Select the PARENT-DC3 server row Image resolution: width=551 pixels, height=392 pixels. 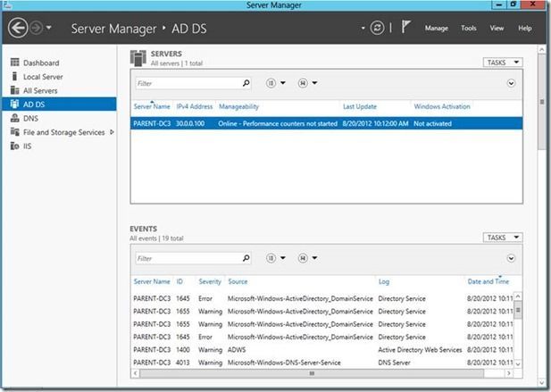(327, 123)
